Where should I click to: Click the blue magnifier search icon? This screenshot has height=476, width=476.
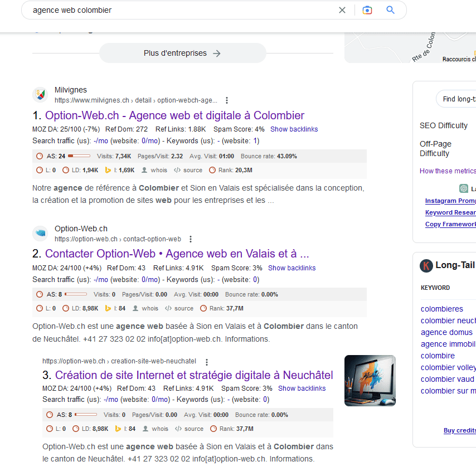tap(390, 10)
